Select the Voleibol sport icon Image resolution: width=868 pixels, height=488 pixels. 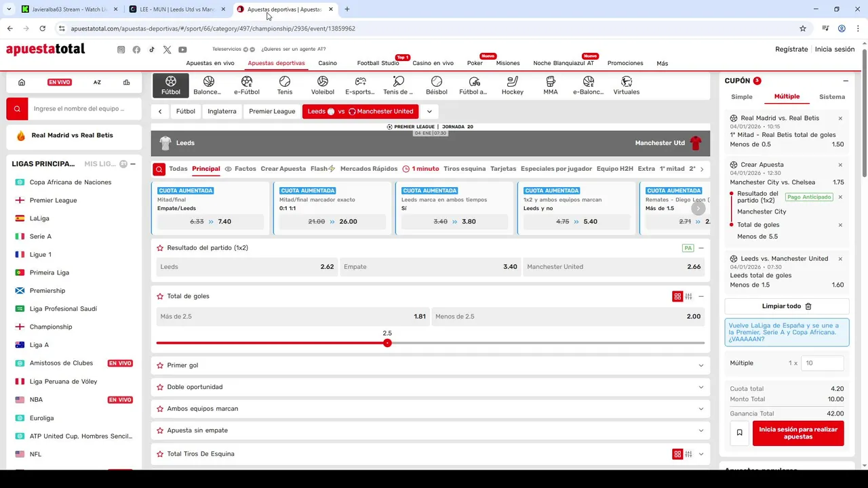(x=323, y=85)
